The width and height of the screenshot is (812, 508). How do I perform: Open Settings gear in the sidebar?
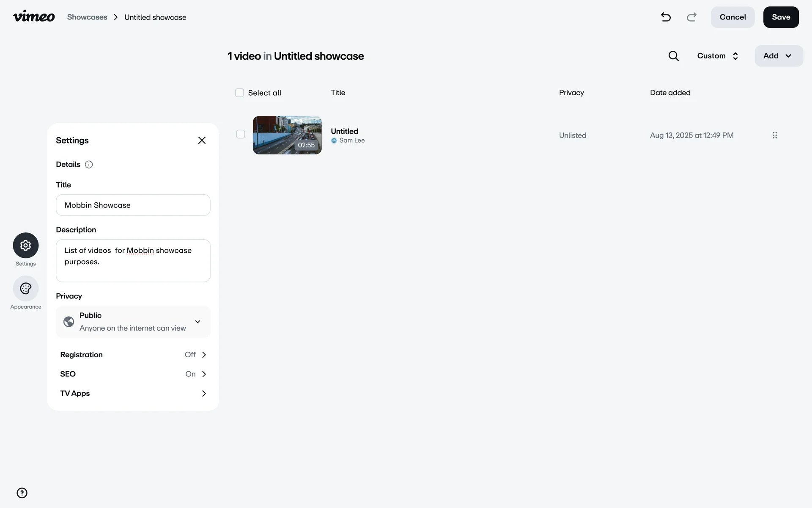tap(26, 246)
